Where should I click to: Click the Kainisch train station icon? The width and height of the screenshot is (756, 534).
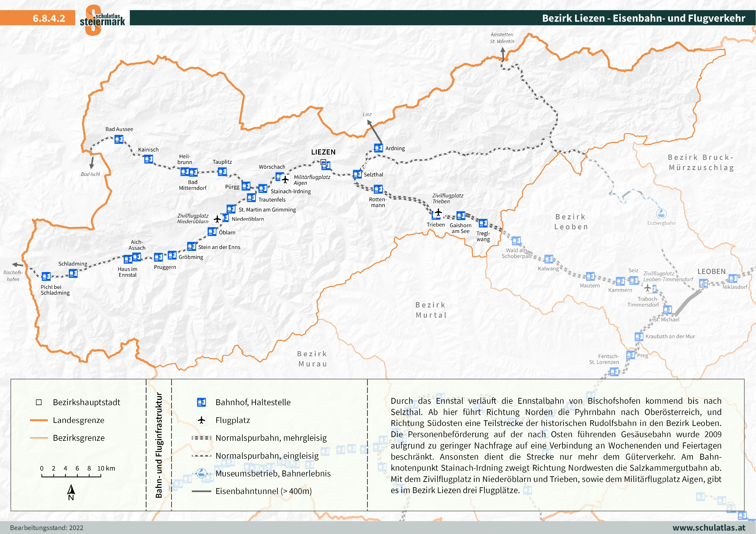(x=148, y=159)
